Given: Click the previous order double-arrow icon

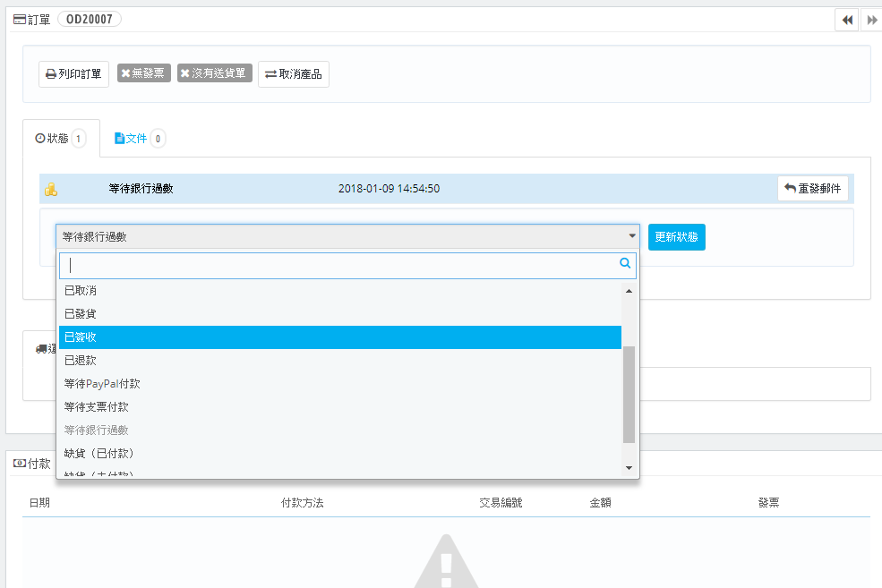Looking at the screenshot, I should [846, 21].
